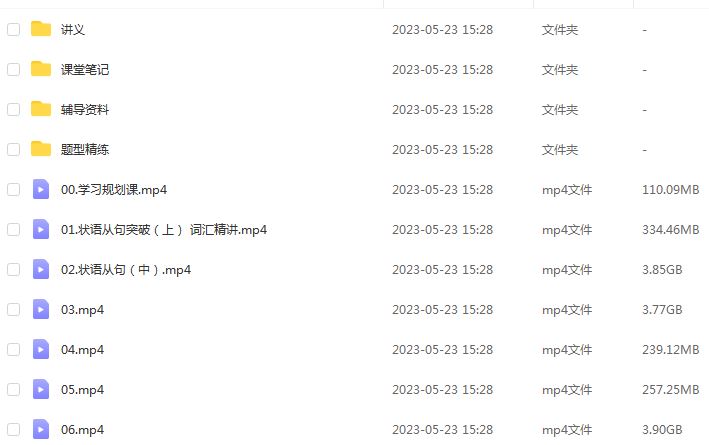Viewport: 709px width, 445px height.
Task: Click the 辅导资料 folder icon
Action: pyautogui.click(x=41, y=109)
